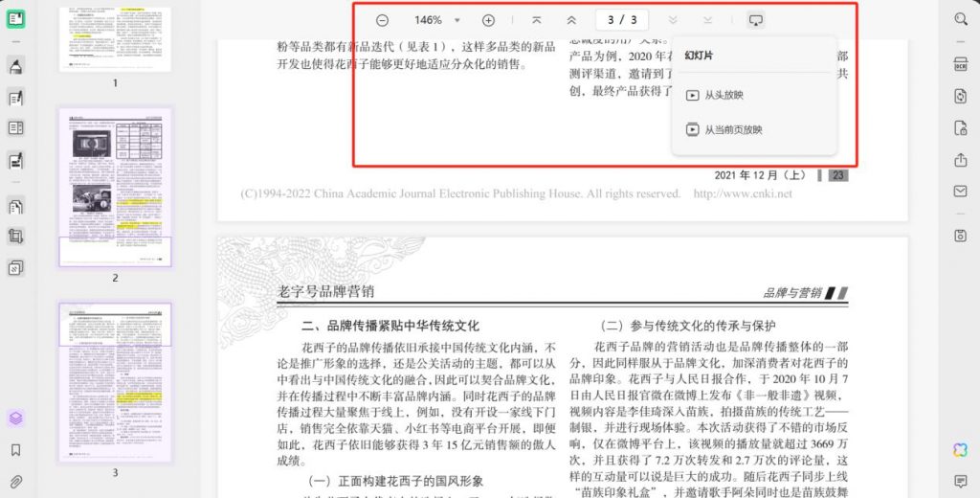Click the subheading （二）参与传统文化的传承与保护
This screenshot has height=498, width=980.
685,326
